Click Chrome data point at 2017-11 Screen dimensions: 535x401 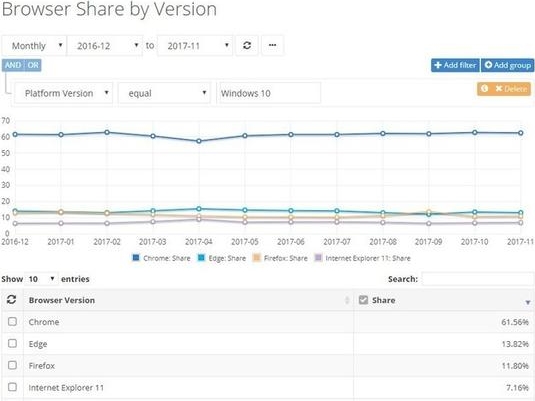pos(521,133)
